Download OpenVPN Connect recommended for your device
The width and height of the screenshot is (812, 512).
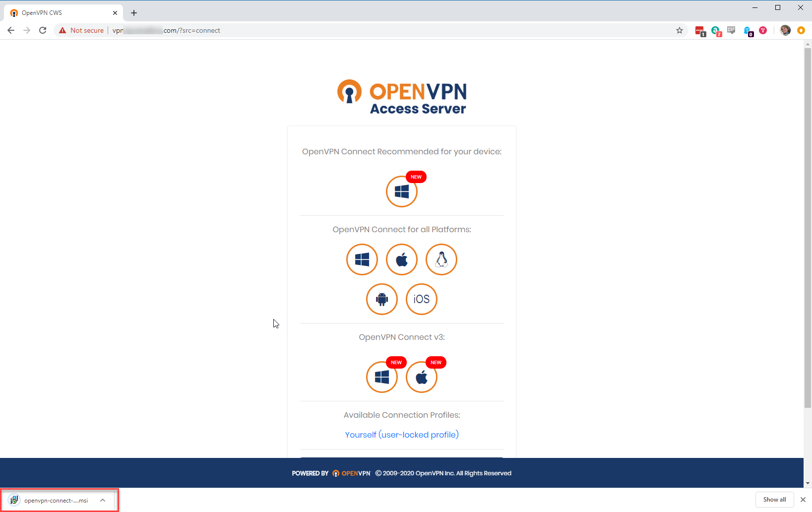(x=401, y=192)
